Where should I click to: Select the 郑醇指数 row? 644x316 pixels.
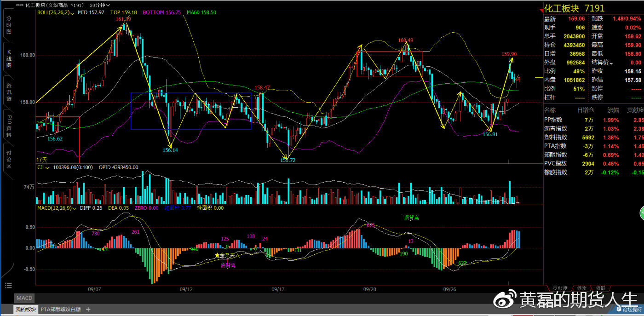click(x=593, y=155)
